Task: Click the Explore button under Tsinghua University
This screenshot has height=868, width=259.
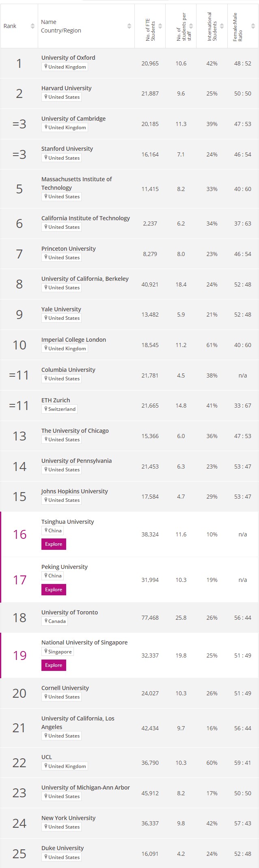Action: [54, 544]
